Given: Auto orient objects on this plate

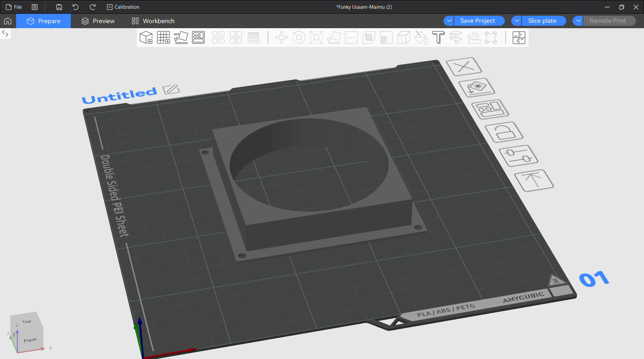Looking at the screenshot, I should click(x=476, y=88).
